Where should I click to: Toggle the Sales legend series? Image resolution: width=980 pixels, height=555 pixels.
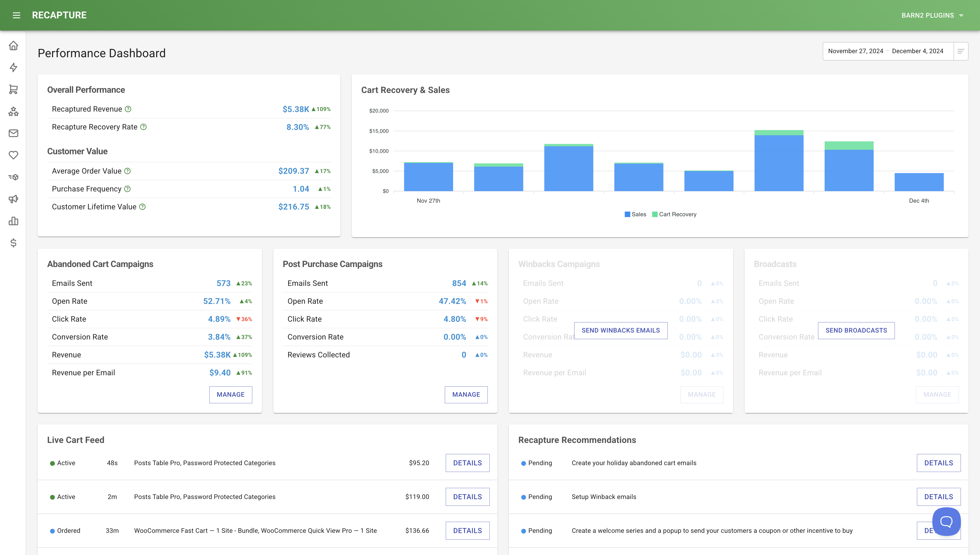(635, 214)
